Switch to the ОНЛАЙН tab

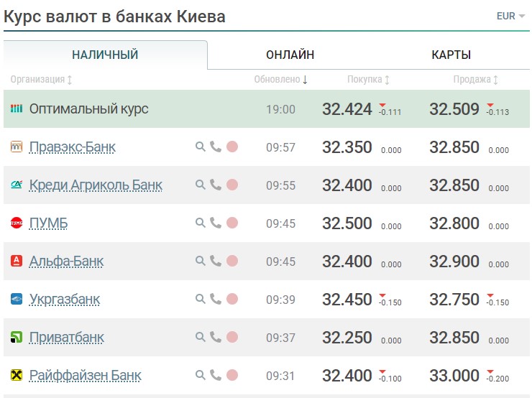tap(290, 55)
